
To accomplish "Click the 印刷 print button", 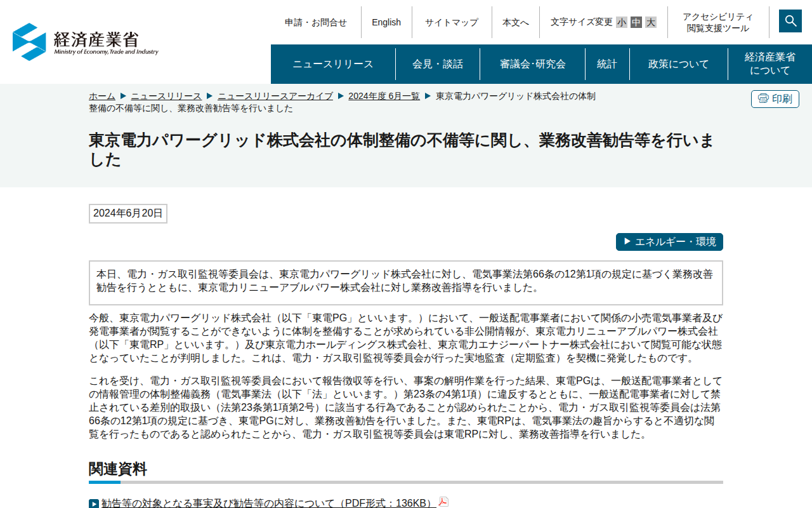I will (775, 99).
